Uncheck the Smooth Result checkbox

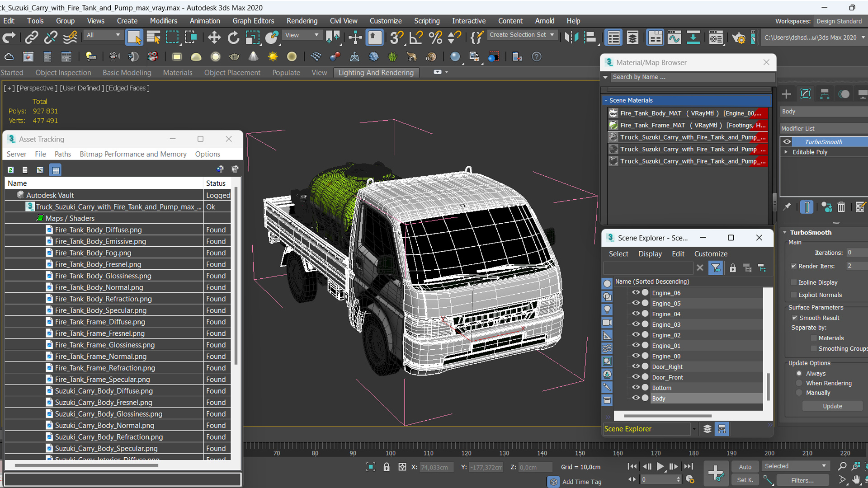point(795,318)
